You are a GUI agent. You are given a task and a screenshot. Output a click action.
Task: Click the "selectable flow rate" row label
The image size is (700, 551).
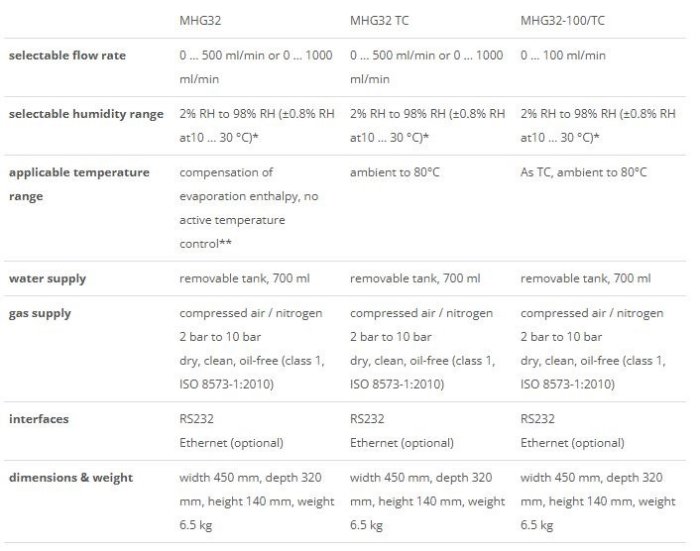coord(67,56)
